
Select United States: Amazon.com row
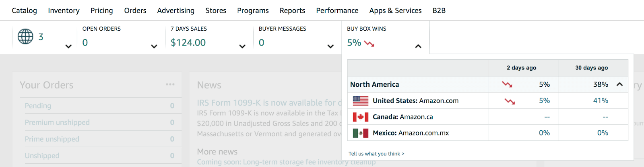[x=488, y=100]
